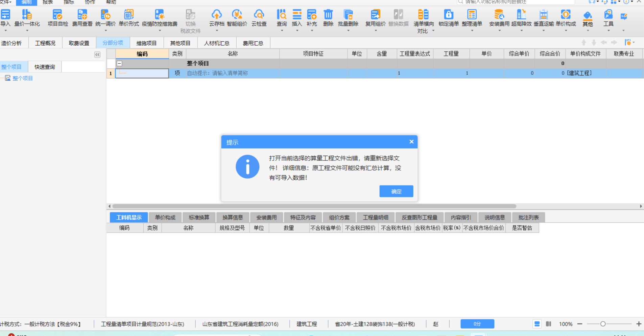The width and height of the screenshot is (644, 336).
Task: Switch to 措施项目 tab
Action: 146,43
